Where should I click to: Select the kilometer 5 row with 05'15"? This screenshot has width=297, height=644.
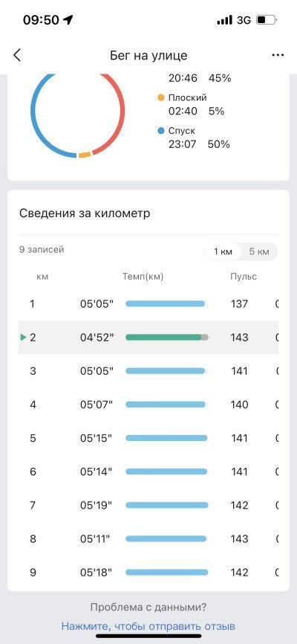click(148, 438)
